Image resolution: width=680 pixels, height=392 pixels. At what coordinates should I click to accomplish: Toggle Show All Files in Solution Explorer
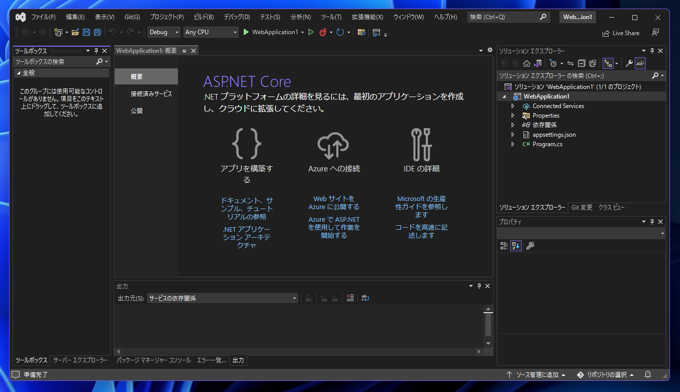(x=592, y=63)
